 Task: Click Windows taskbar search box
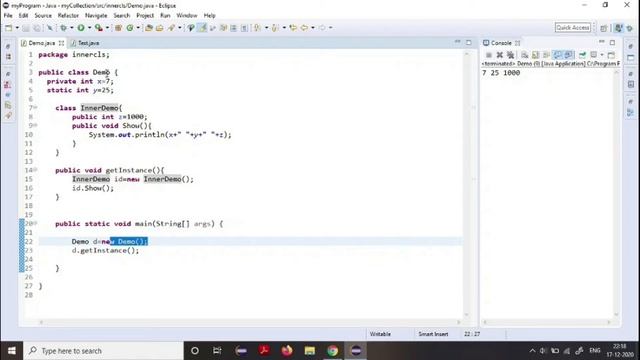(103, 351)
